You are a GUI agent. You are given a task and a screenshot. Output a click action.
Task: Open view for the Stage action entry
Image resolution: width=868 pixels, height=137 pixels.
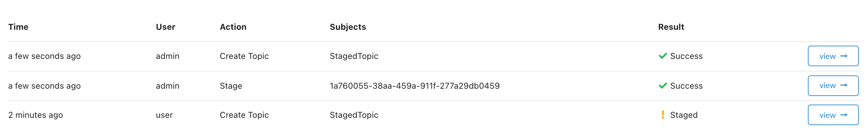833,86
